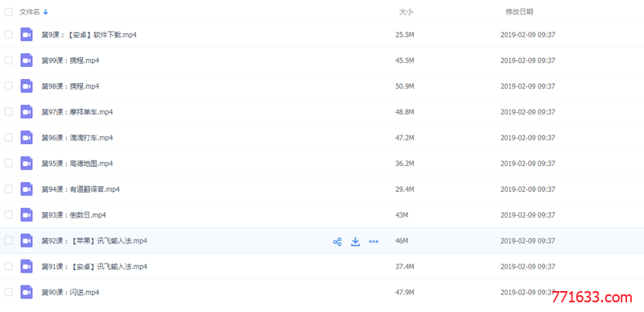This screenshot has height=312, width=644.
Task: Click the 46M size value
Action: click(402, 241)
